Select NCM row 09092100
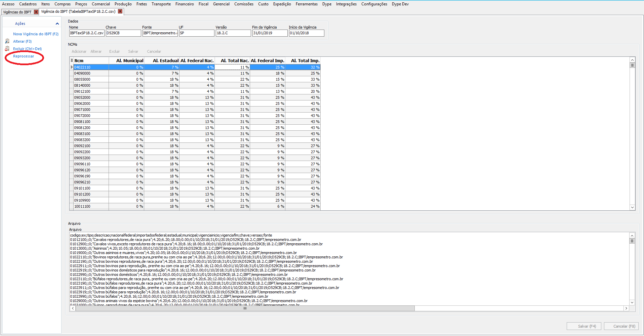Screen dimensions: 644x336 (x=195, y=146)
